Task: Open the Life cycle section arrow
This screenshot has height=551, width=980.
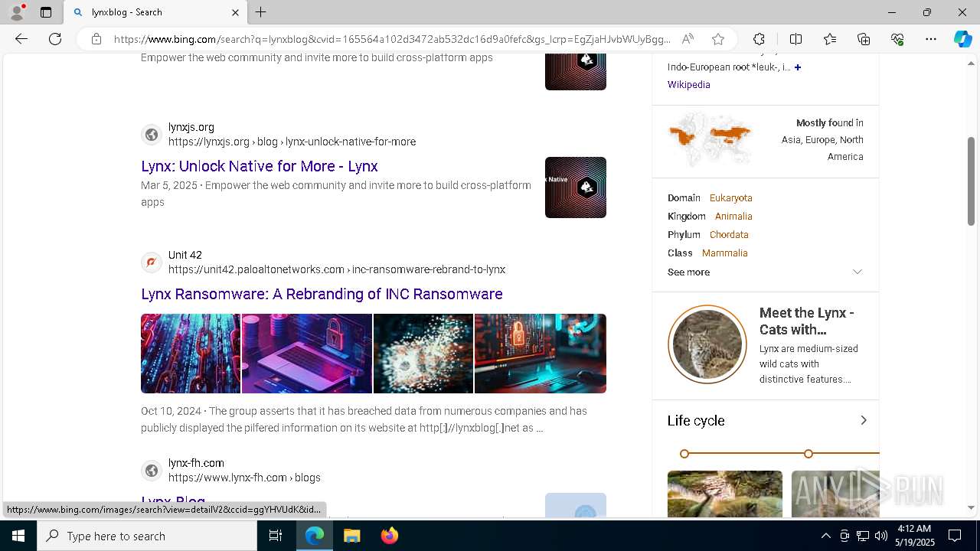Action: click(x=864, y=420)
